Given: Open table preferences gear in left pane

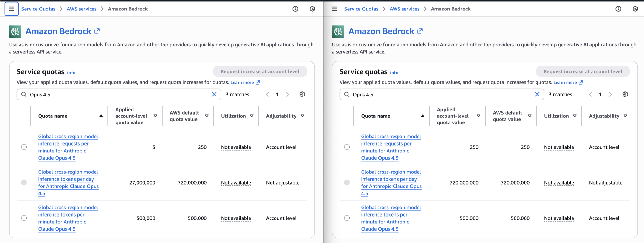Looking at the screenshot, I should (302, 95).
